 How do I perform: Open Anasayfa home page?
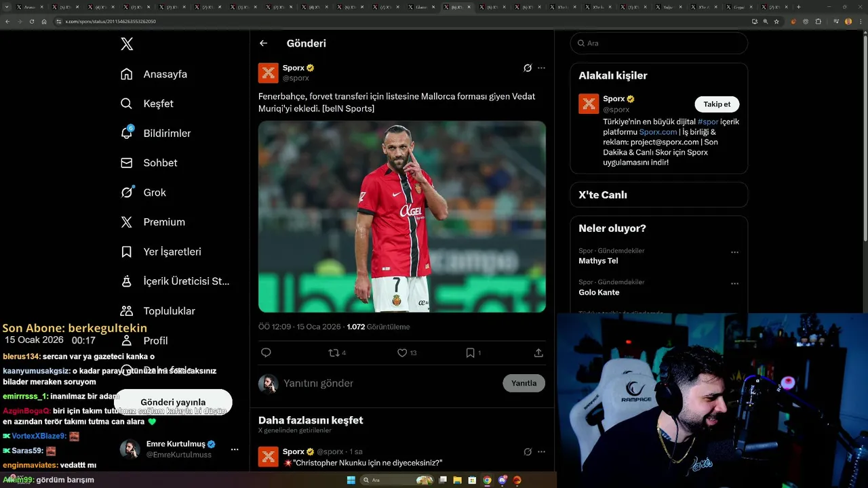153,74
